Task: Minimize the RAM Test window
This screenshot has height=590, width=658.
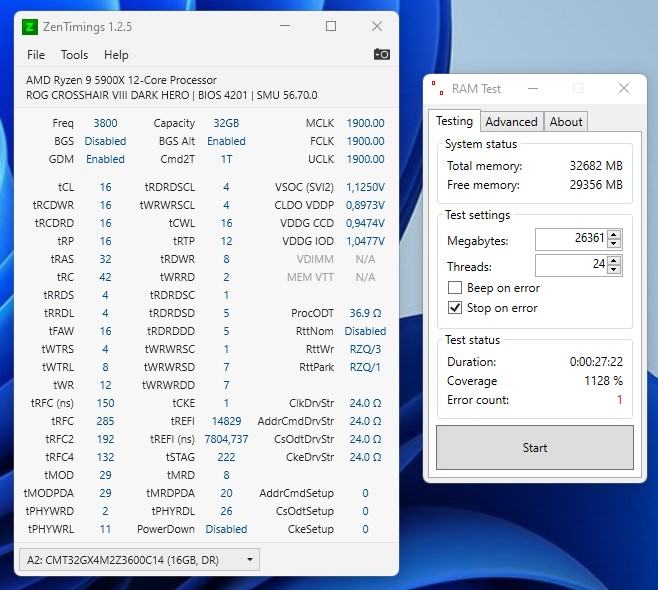Action: pyautogui.click(x=533, y=89)
